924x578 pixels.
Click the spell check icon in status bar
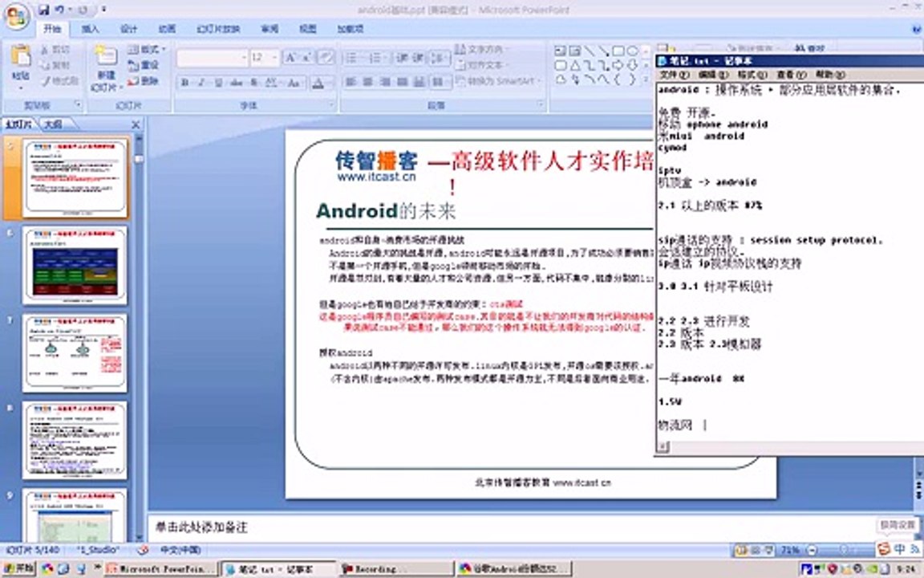(x=143, y=550)
